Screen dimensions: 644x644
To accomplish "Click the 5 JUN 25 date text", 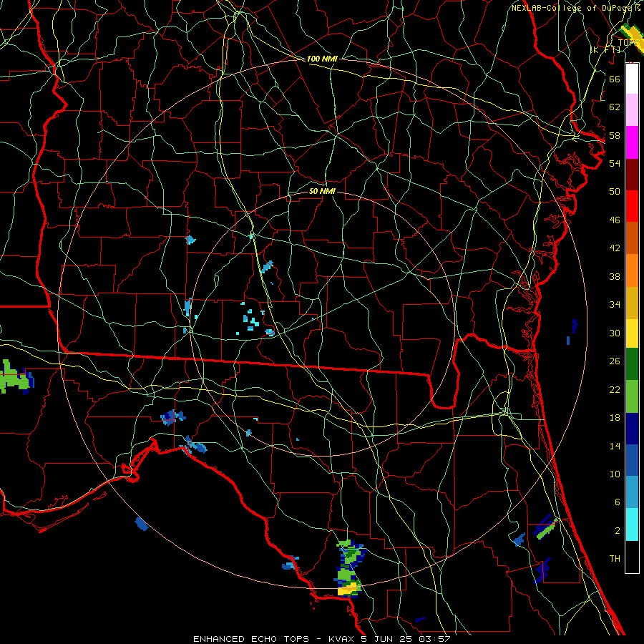I will point(388,639).
